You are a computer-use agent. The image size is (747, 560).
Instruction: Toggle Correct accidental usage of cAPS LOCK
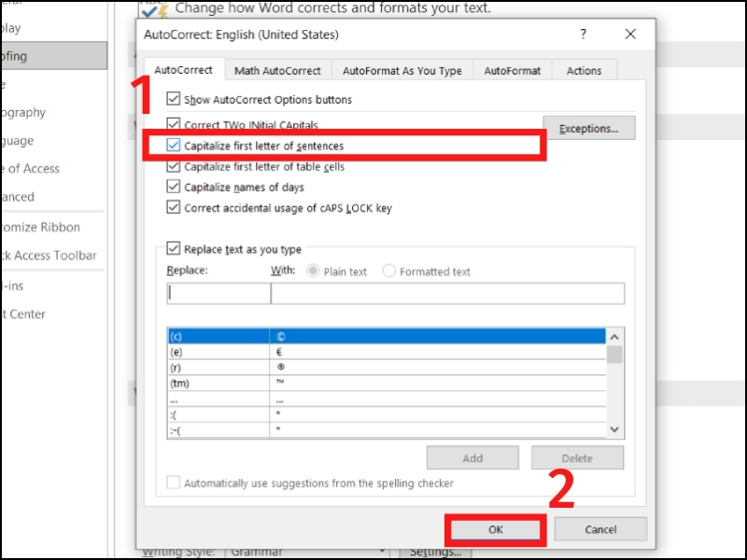tap(174, 207)
